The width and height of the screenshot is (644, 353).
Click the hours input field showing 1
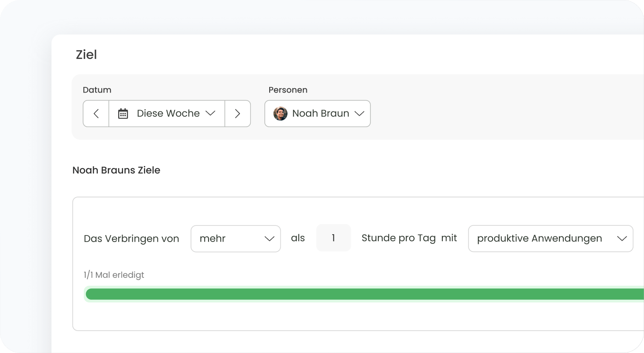333,238
